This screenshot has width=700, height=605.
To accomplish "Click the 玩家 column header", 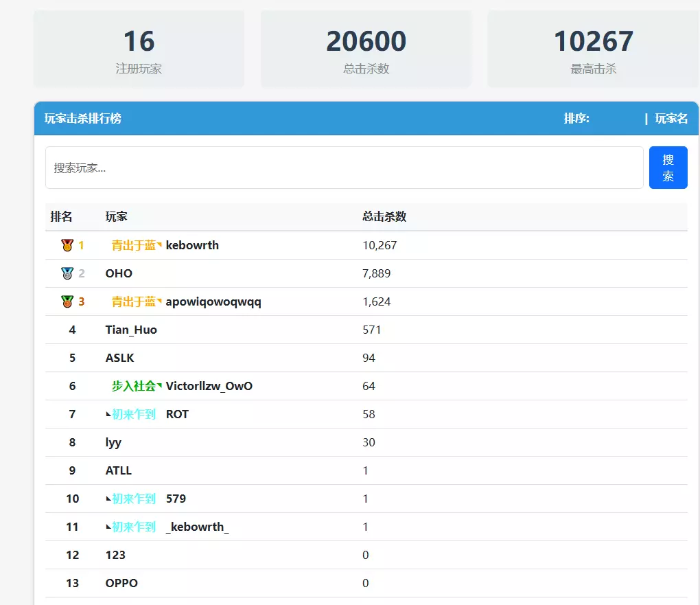I will 116,217.
